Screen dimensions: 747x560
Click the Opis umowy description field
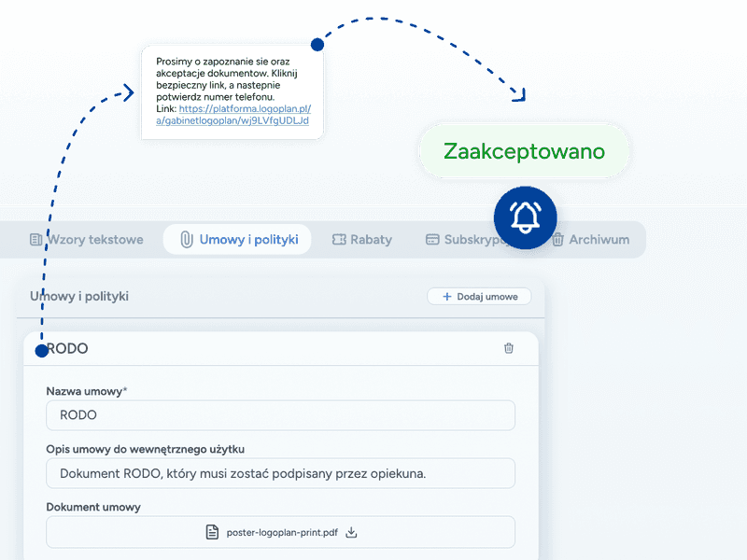click(x=280, y=473)
